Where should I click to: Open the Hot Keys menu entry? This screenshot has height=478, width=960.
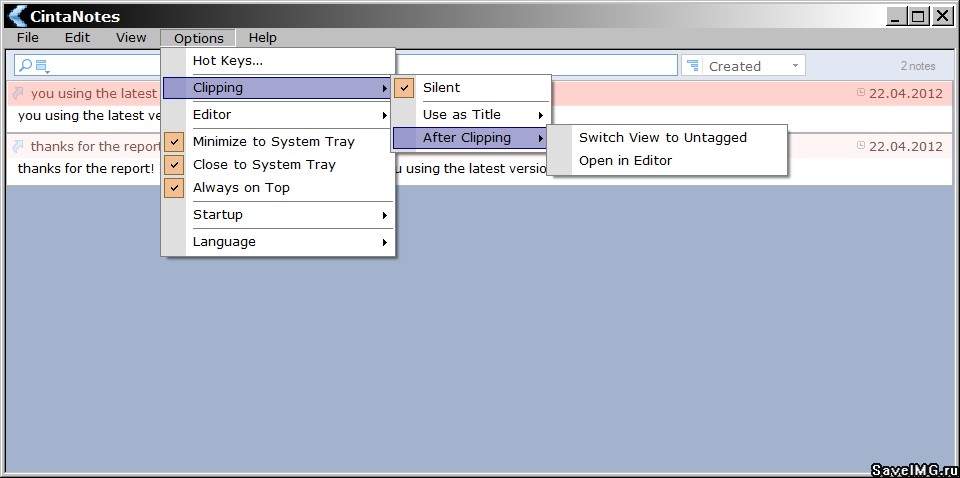(228, 61)
